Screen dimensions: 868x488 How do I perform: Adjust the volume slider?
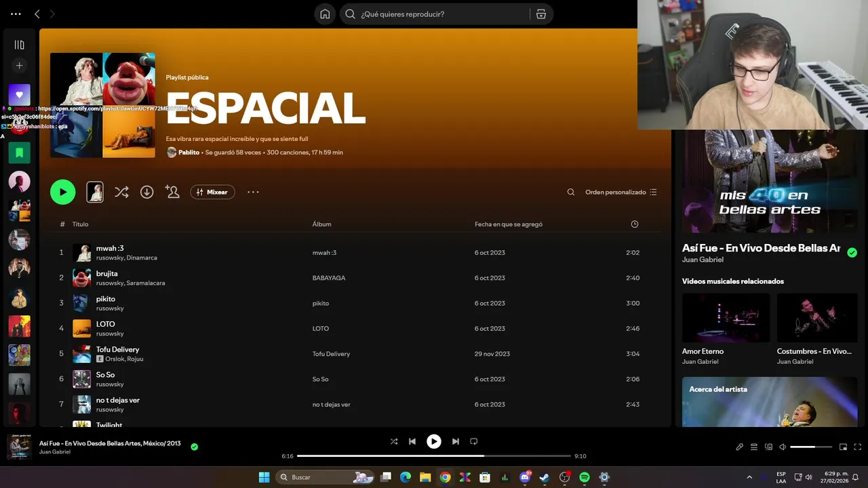point(811,447)
